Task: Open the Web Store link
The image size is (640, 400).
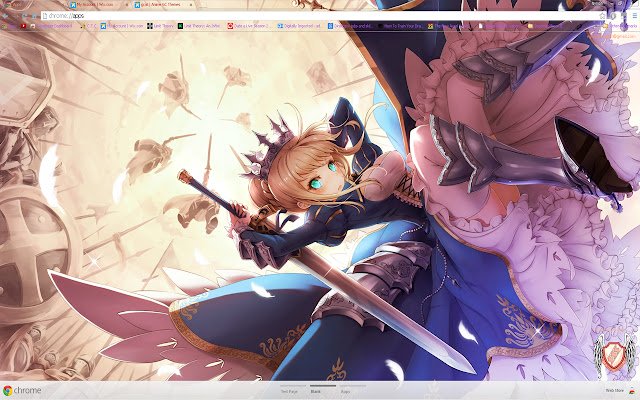Action: pyautogui.click(x=615, y=391)
